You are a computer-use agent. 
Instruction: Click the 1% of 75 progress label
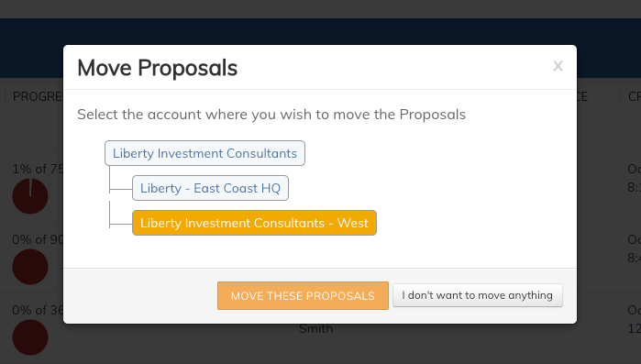[x=38, y=169]
